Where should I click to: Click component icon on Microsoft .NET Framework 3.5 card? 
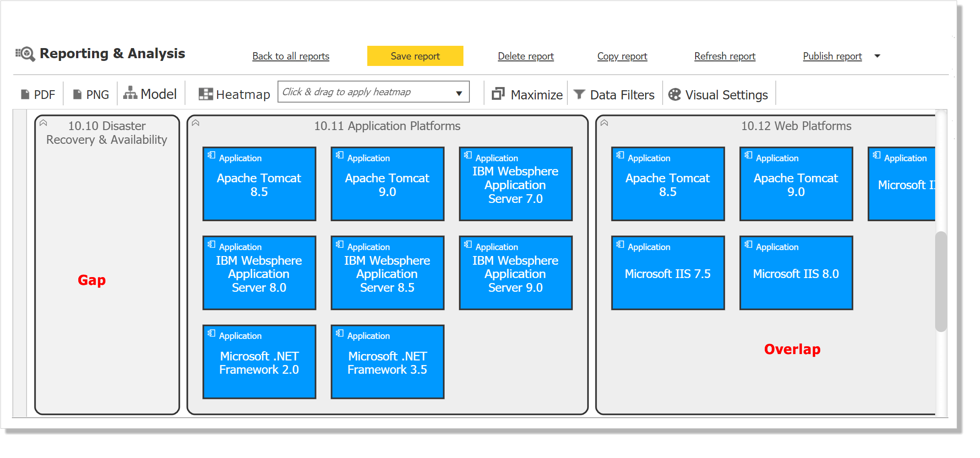(x=340, y=333)
